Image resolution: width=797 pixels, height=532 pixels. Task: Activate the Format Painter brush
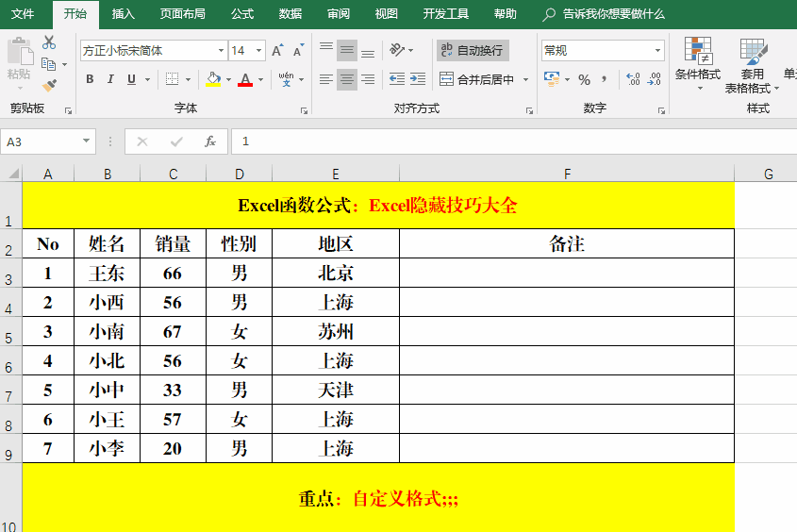(x=49, y=85)
